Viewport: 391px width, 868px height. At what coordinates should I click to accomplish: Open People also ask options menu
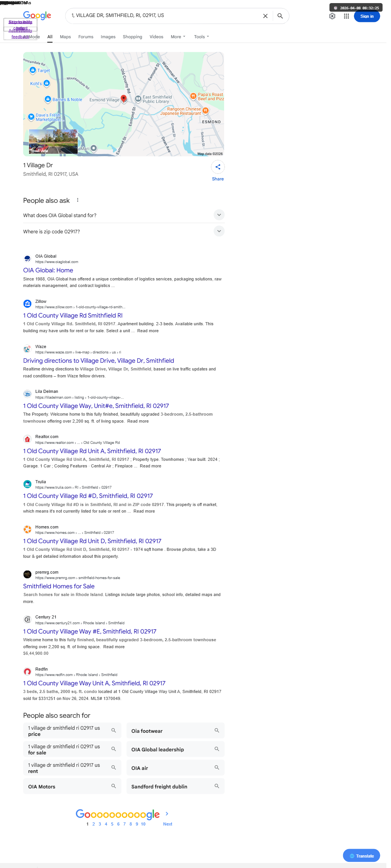pos(78,200)
